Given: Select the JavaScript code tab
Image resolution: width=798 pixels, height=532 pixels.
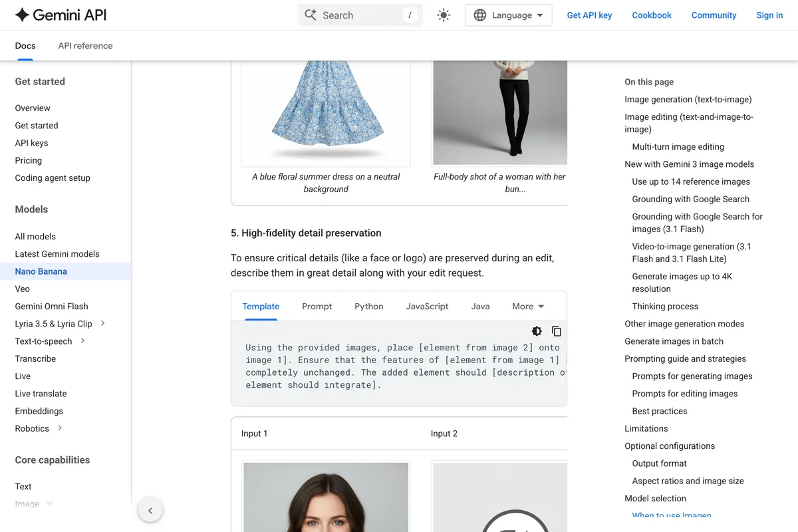Looking at the screenshot, I should tap(428, 307).
